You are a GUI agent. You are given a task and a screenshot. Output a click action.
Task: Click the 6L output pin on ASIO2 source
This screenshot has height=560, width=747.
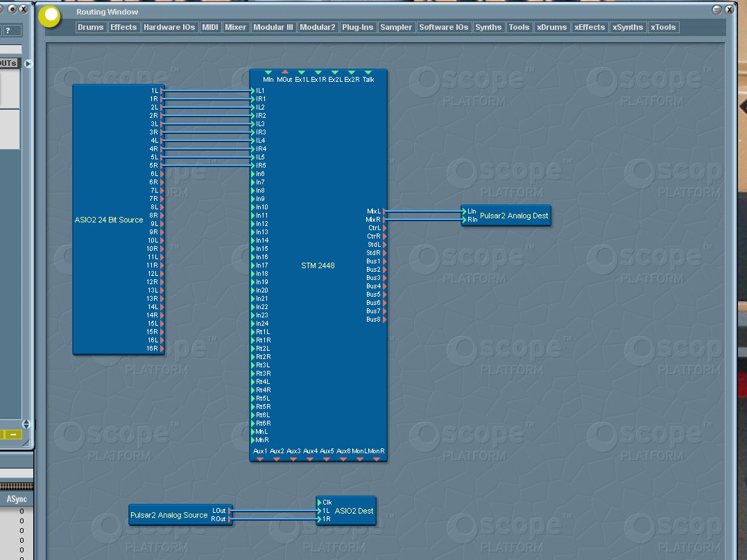(162, 174)
